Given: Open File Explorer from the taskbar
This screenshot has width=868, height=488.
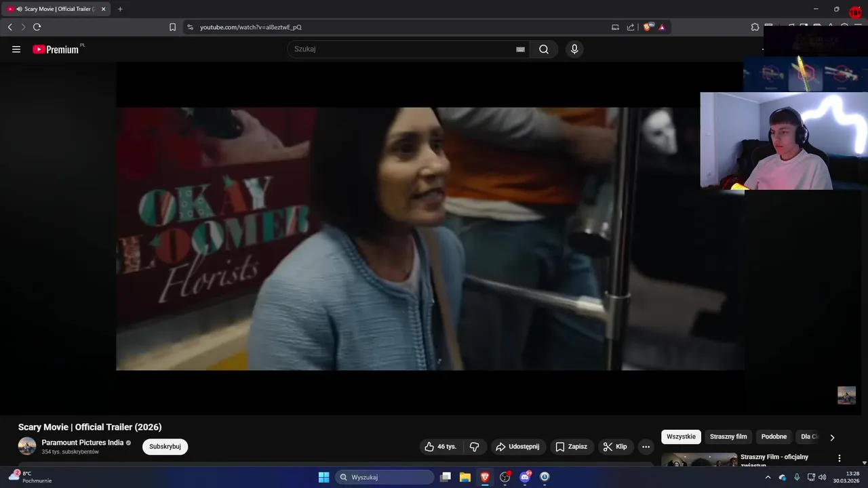Looking at the screenshot, I should pyautogui.click(x=465, y=477).
